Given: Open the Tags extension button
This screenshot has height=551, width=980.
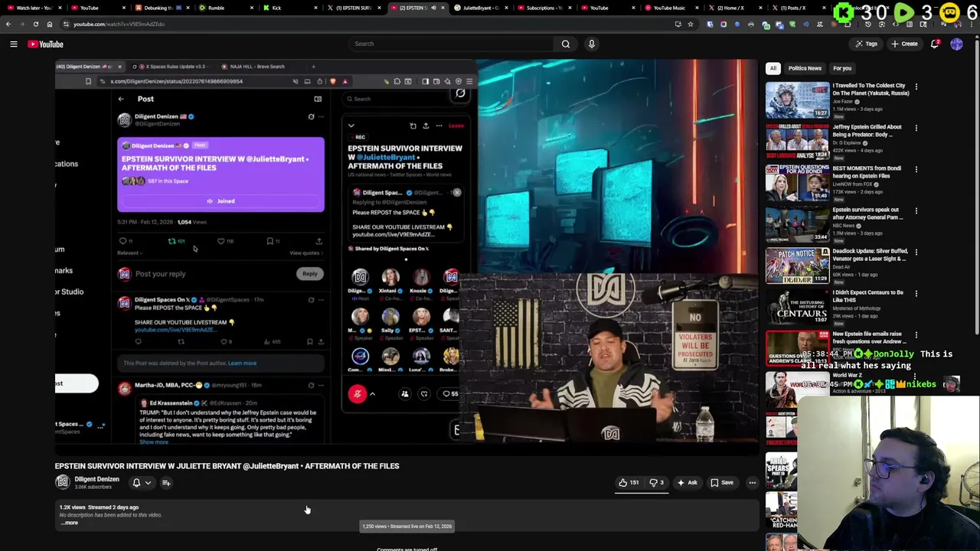Looking at the screenshot, I should pyautogui.click(x=866, y=44).
